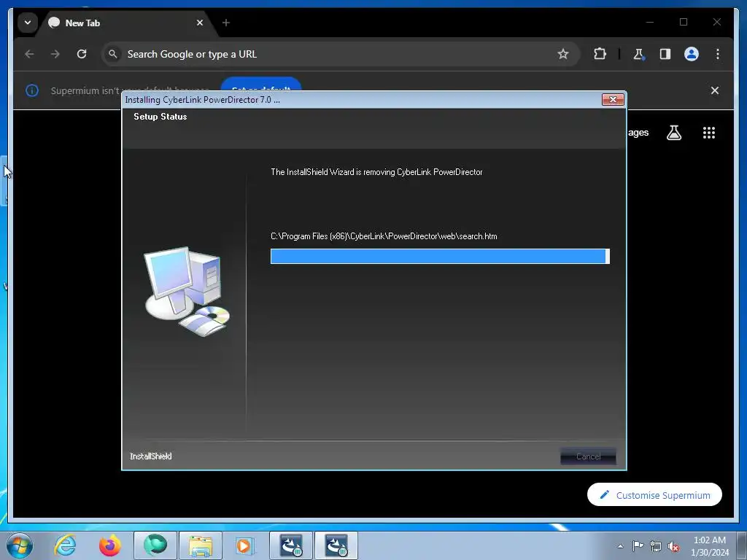Bookmark this page with the star icon
Screen dimensions: 747x560
point(563,54)
